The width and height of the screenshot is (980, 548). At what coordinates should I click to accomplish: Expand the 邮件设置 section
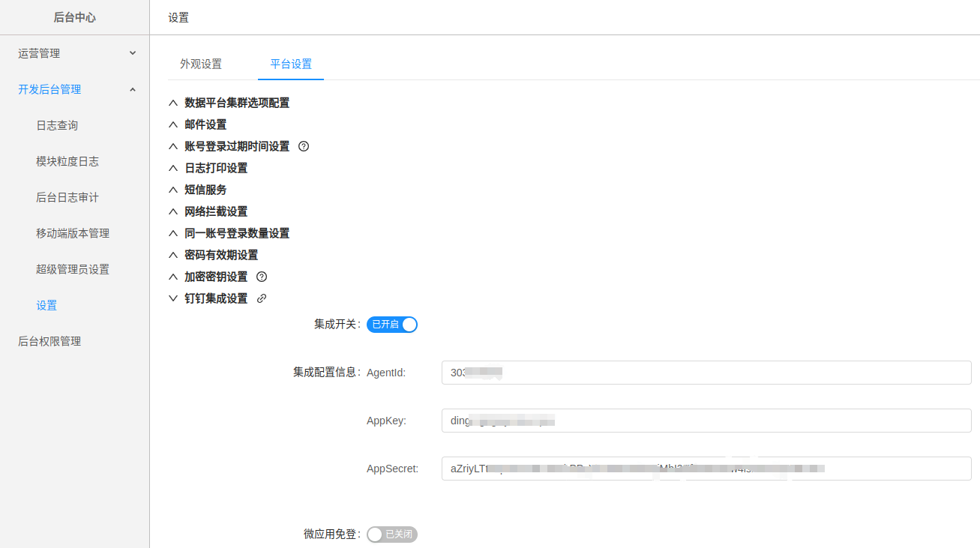205,124
